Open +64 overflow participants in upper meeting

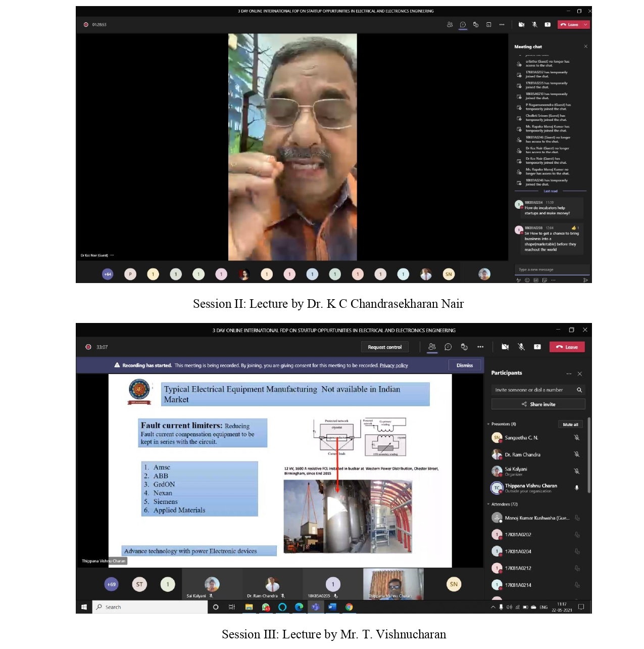108,274
